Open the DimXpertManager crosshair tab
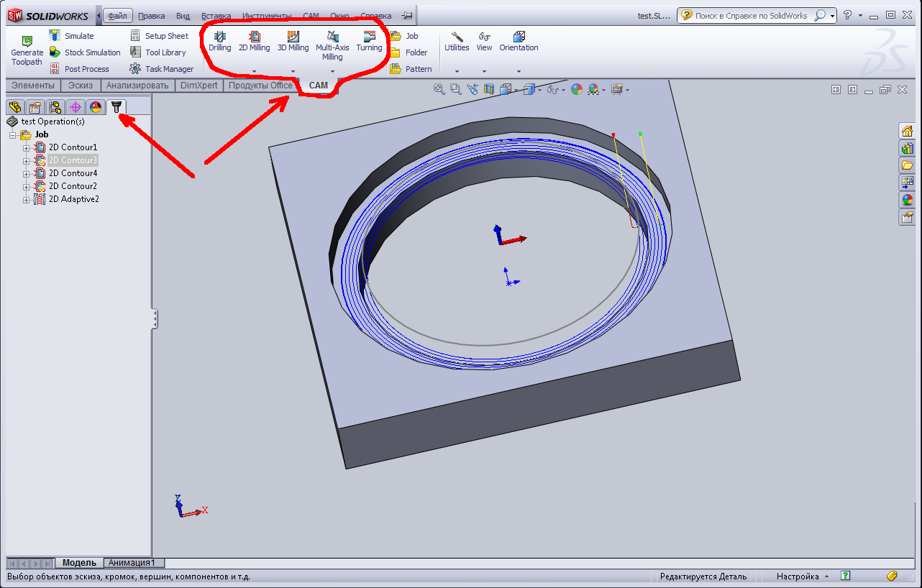The width and height of the screenshot is (922, 588). (x=75, y=107)
